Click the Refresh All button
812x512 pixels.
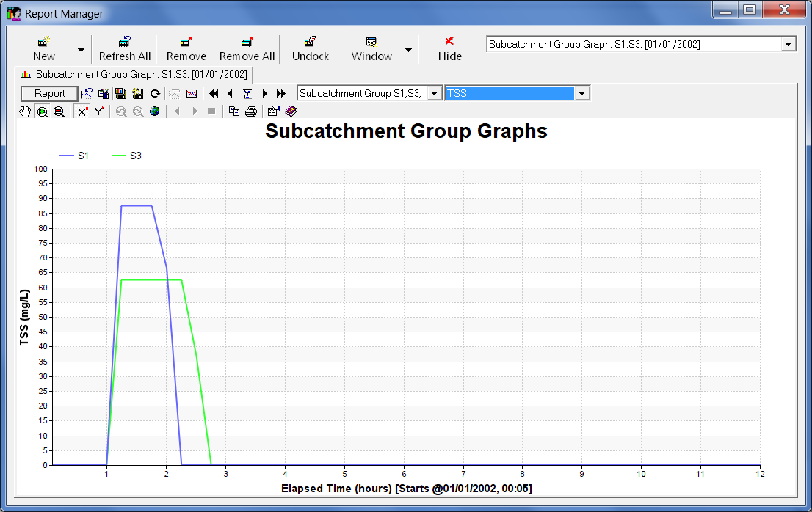pos(124,48)
